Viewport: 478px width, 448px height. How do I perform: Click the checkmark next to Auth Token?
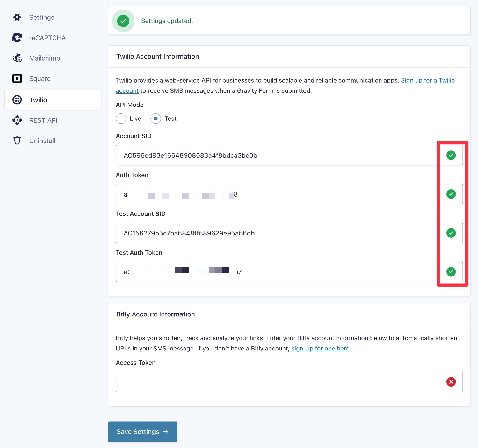click(451, 194)
